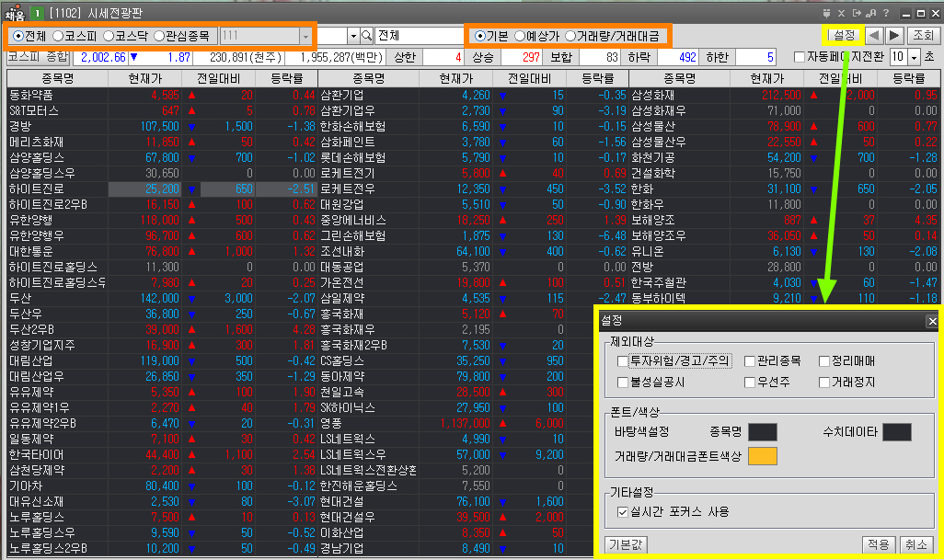Viewport: 944px width, 560px height.
Task: Click the font size 'aA' icon
Action: click(870, 13)
